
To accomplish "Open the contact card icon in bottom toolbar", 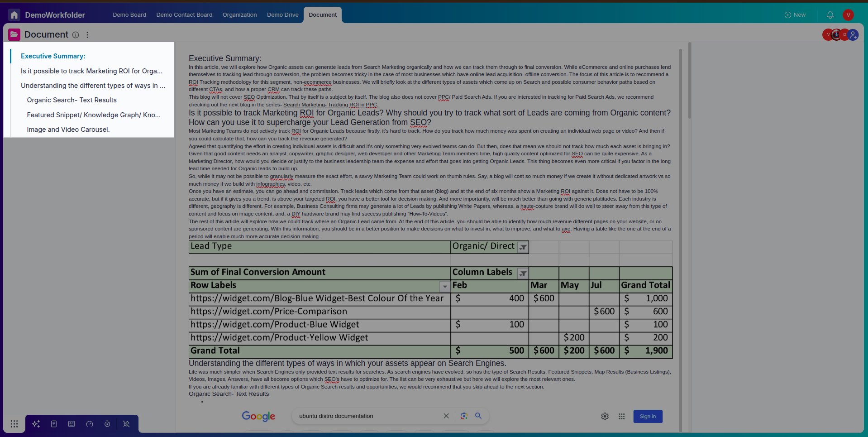I will click(x=72, y=424).
